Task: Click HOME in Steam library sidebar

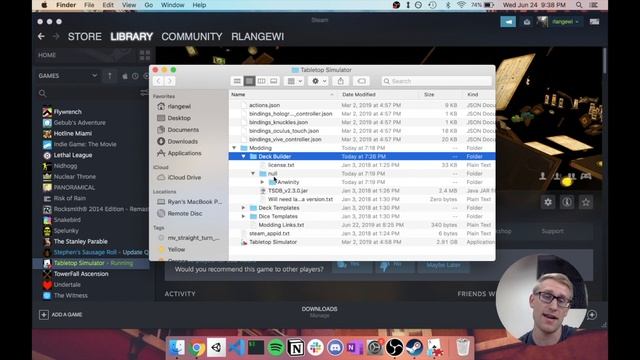Action: 47,55
